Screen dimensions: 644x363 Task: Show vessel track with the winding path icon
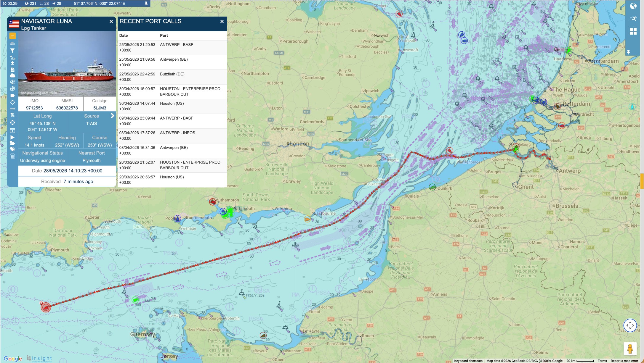(x=12, y=115)
